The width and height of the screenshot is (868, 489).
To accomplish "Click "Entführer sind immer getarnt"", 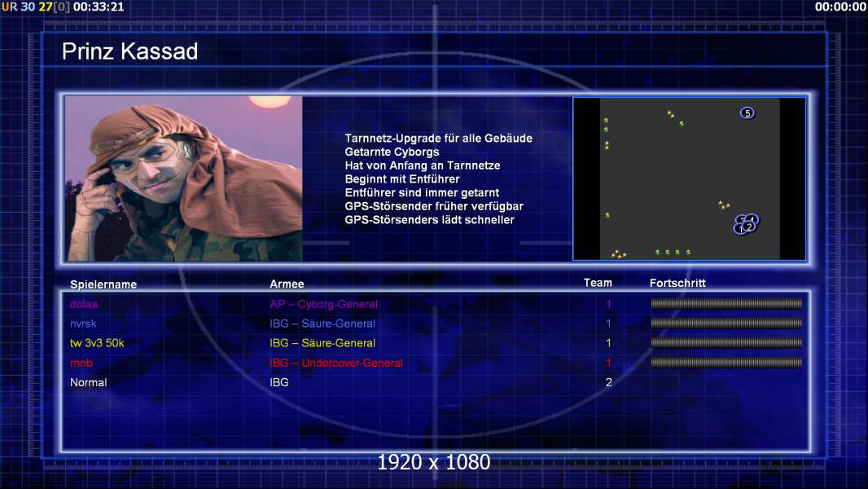I will (x=422, y=192).
